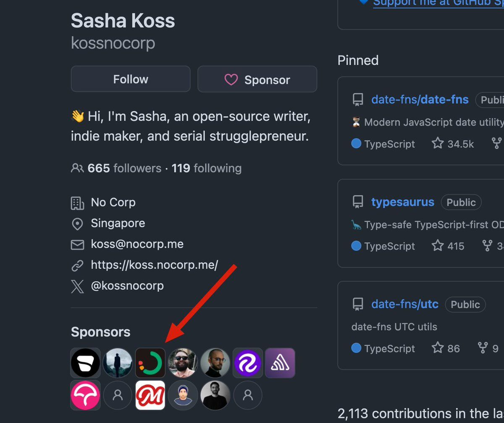Open the @kossnocorp X profile link
This screenshot has width=504, height=423.
(x=127, y=286)
